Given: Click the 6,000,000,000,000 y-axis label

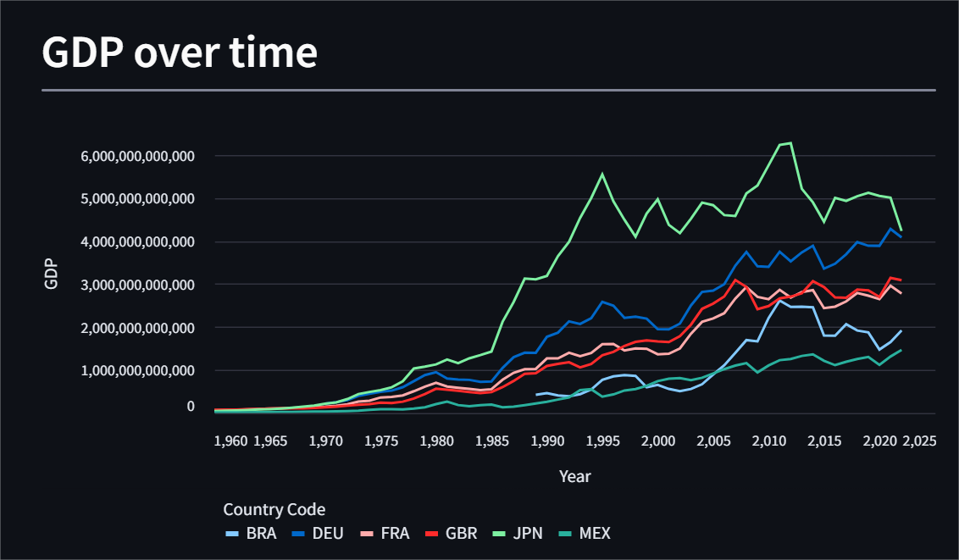Looking at the screenshot, I should coord(137,156).
